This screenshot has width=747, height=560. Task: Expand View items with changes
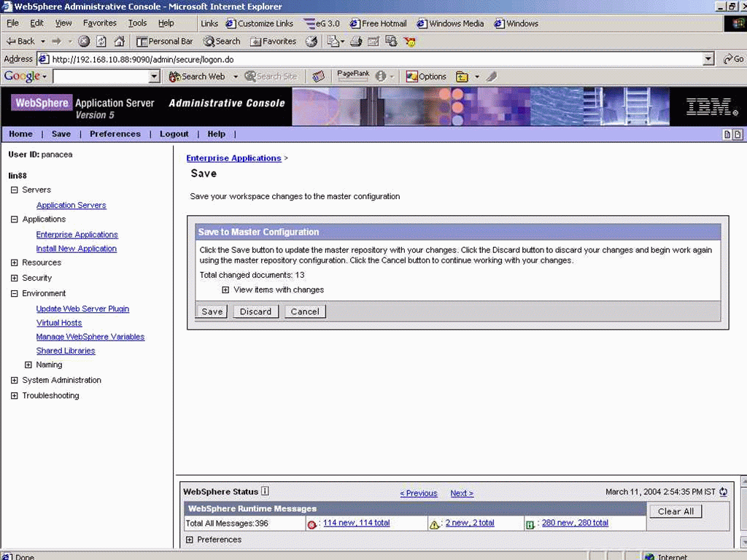[x=225, y=289]
